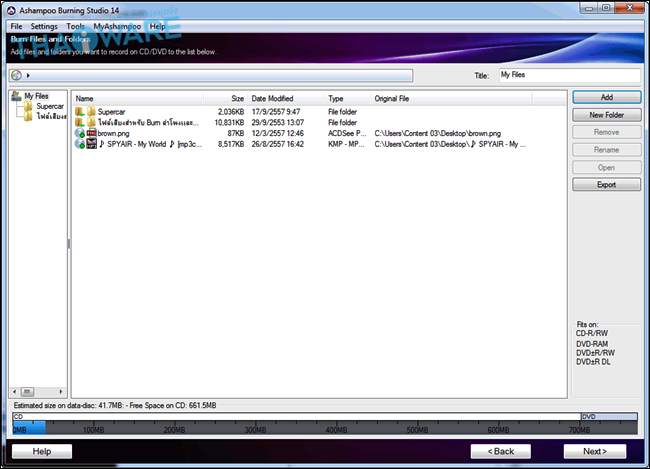Click brown.png file icon
This screenshot has width=650, height=469.
91,133
